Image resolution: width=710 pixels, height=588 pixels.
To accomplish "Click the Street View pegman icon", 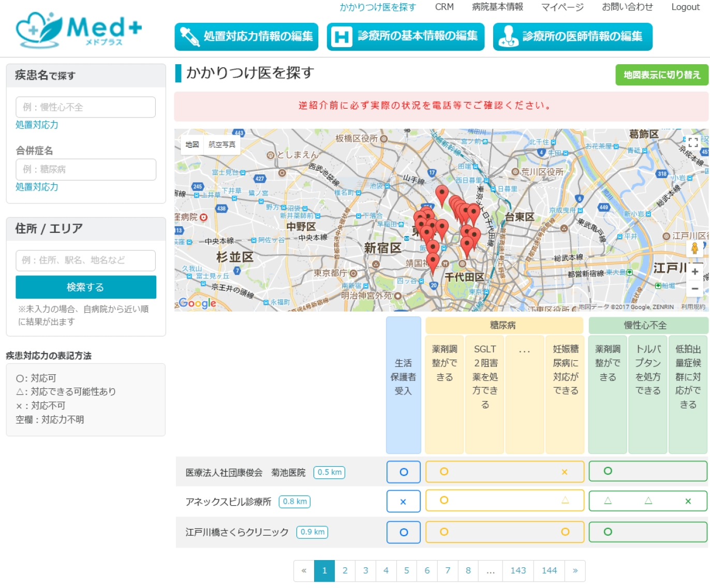I will (x=694, y=248).
